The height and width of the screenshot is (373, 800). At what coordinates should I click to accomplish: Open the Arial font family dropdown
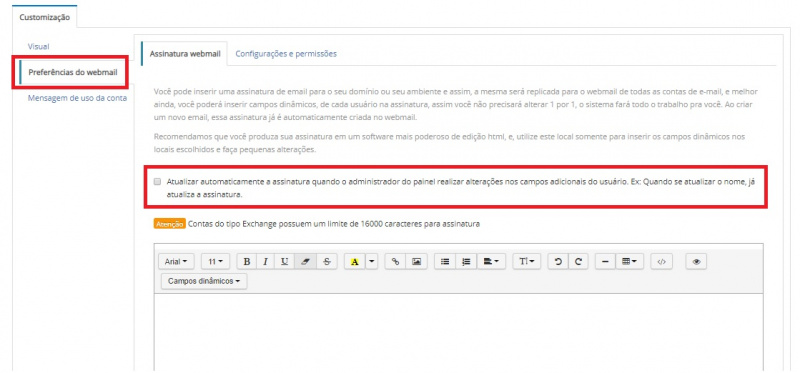coord(176,261)
